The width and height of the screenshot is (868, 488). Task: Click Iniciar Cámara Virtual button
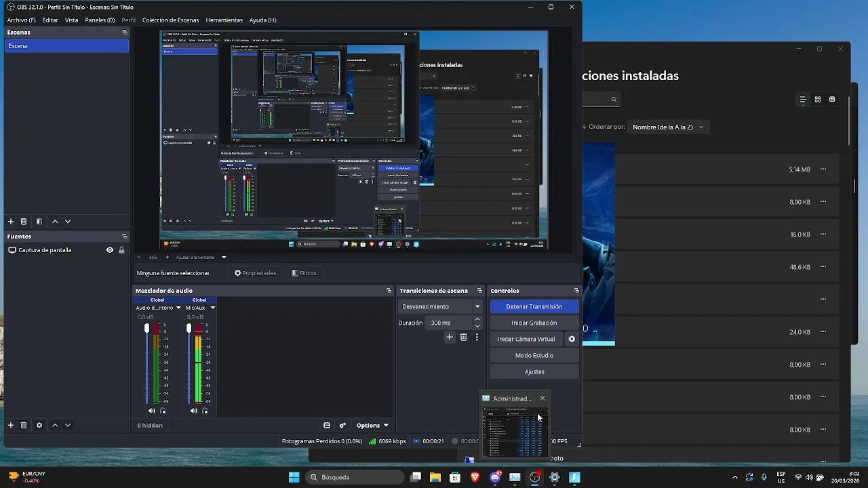526,339
